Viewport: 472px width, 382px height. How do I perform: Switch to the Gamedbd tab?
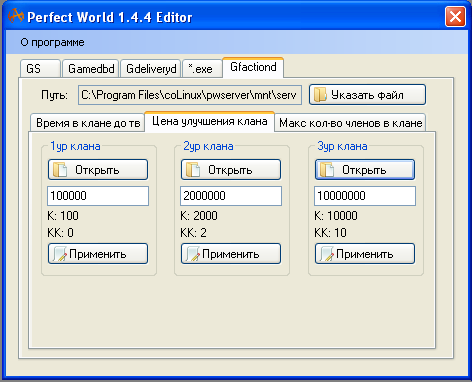(91, 69)
